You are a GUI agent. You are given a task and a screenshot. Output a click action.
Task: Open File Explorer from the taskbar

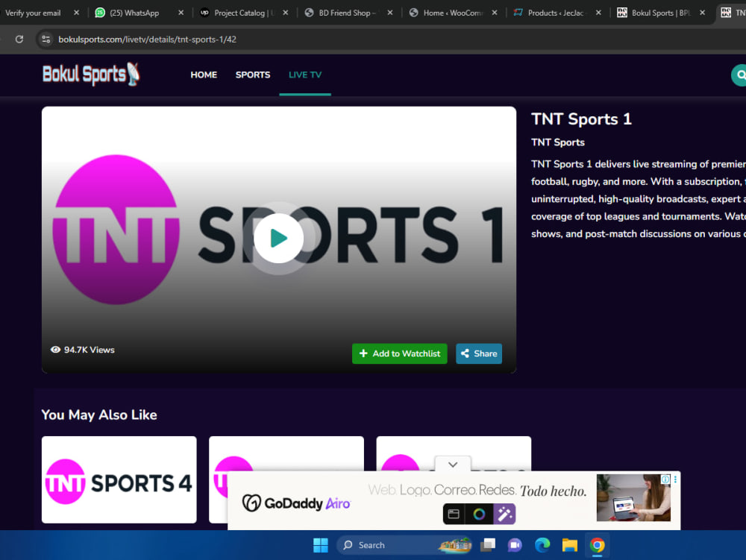point(569,545)
